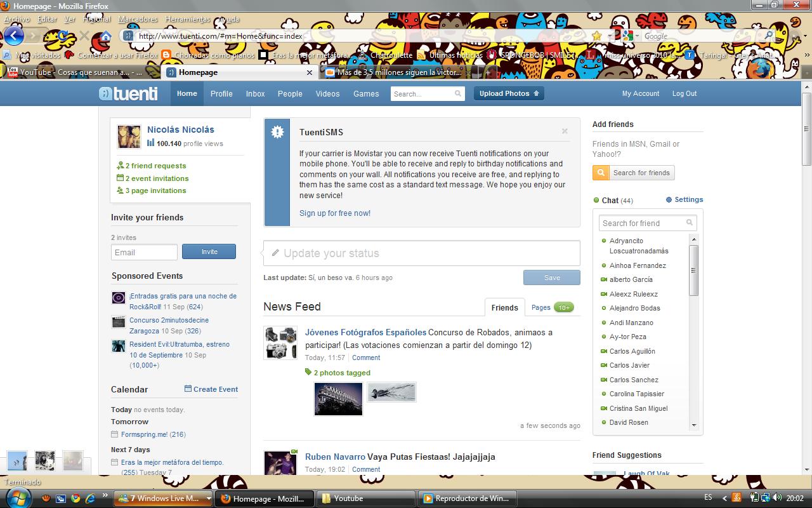Bookmark page with the star icon

point(596,36)
